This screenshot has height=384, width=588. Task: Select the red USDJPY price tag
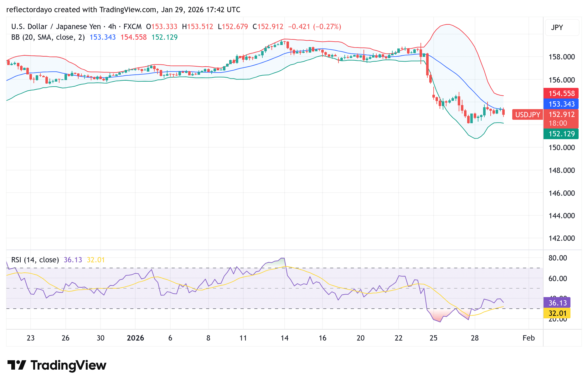[528, 115]
